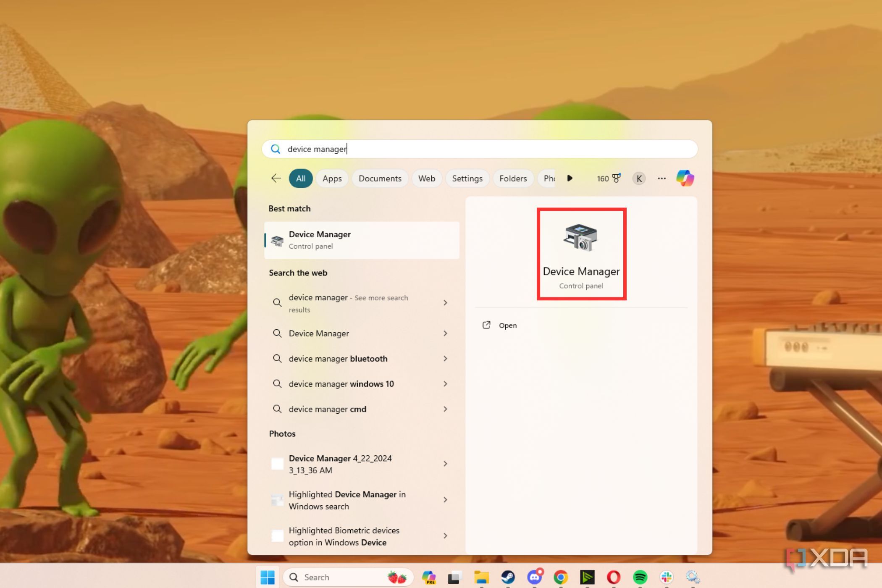Launch Steam from the taskbar
Image resolution: width=882 pixels, height=588 pixels.
pos(509,577)
